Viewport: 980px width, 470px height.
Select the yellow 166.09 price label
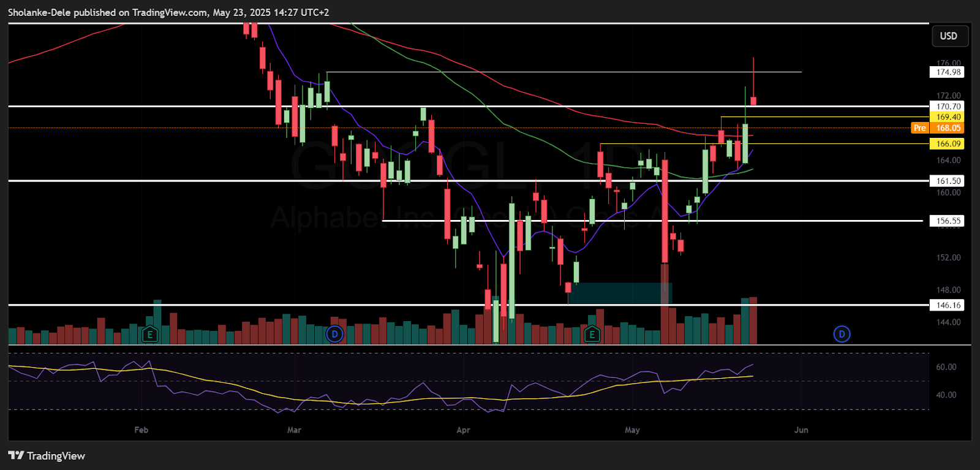947,144
